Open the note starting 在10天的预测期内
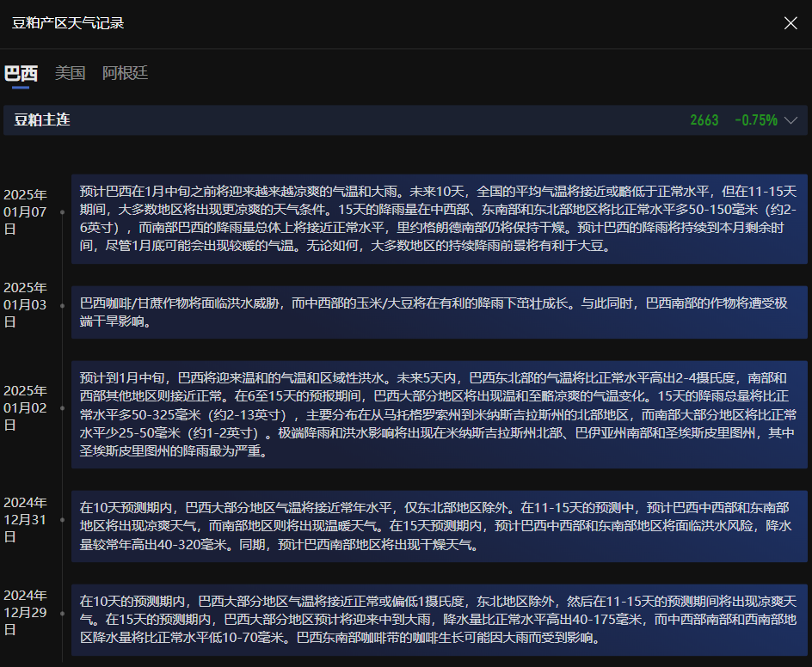812x667 pixels. [x=440, y=620]
